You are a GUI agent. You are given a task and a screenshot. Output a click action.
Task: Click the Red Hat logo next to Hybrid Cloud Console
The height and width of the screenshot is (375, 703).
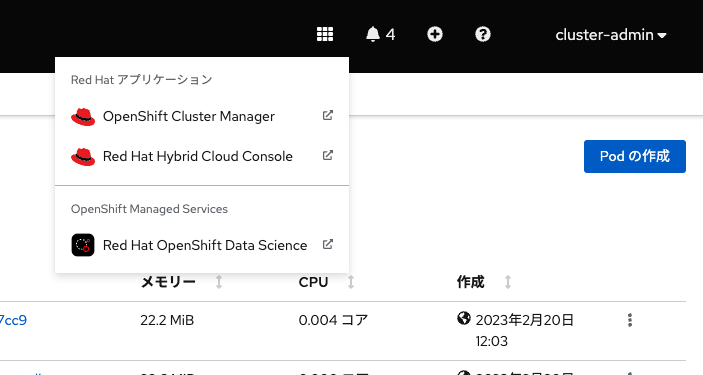point(83,157)
